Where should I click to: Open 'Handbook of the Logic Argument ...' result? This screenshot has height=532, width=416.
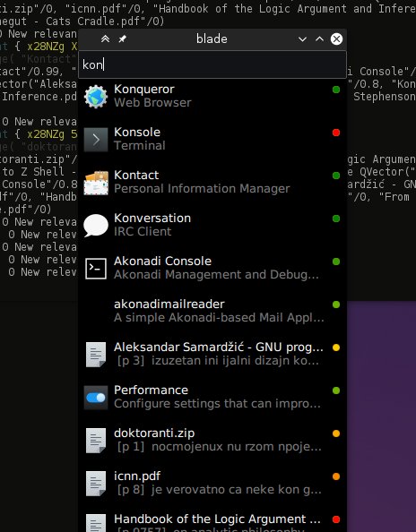coord(217,519)
